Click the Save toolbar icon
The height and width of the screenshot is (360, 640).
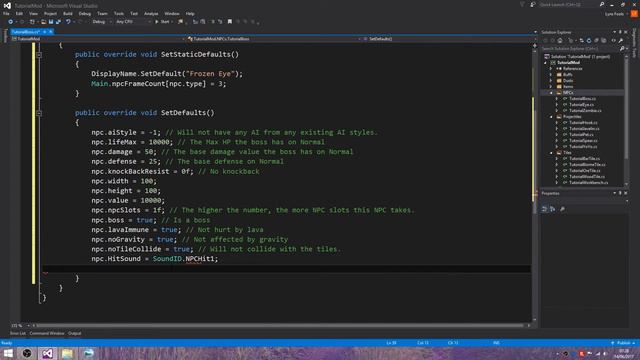tap(51, 22)
